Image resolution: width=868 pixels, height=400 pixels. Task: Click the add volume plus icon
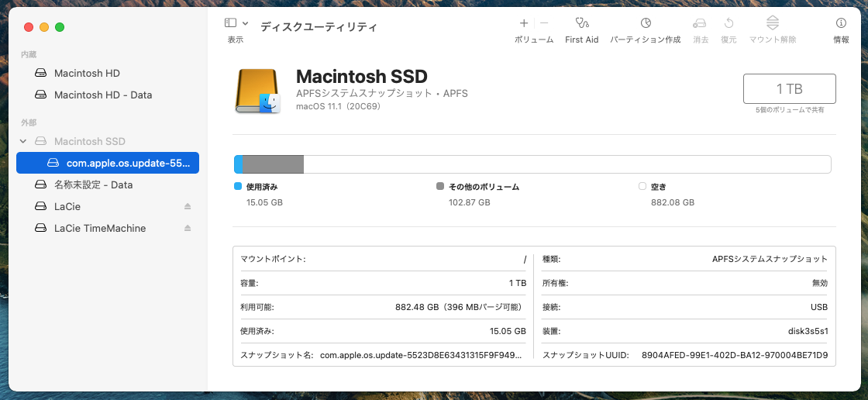click(524, 23)
